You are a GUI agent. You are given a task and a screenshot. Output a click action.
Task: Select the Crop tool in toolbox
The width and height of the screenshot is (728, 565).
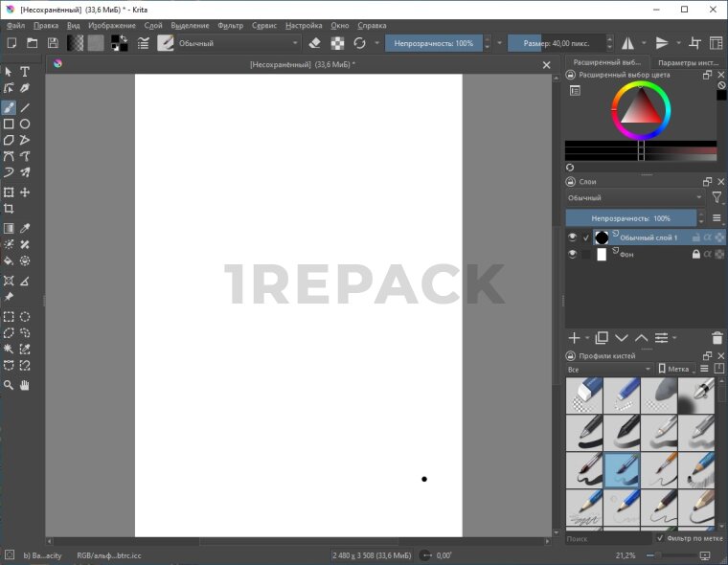[9, 209]
